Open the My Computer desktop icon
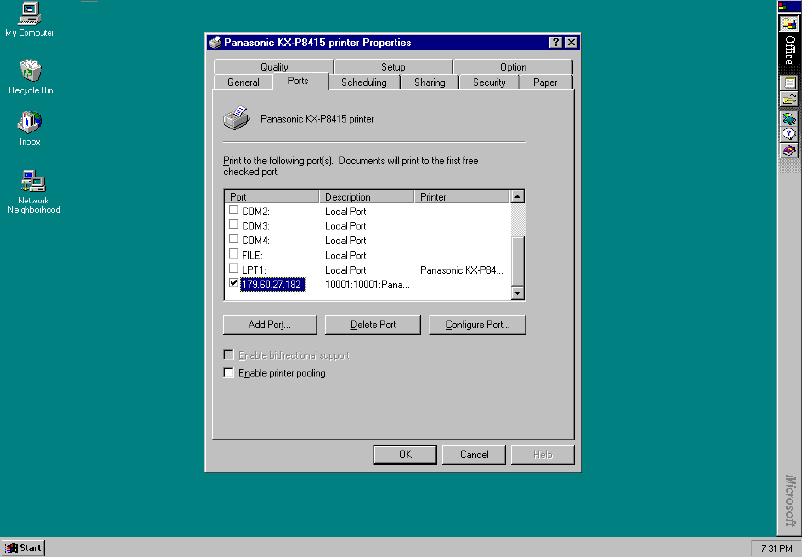This screenshot has height=557, width=802. pyautogui.click(x=29, y=14)
